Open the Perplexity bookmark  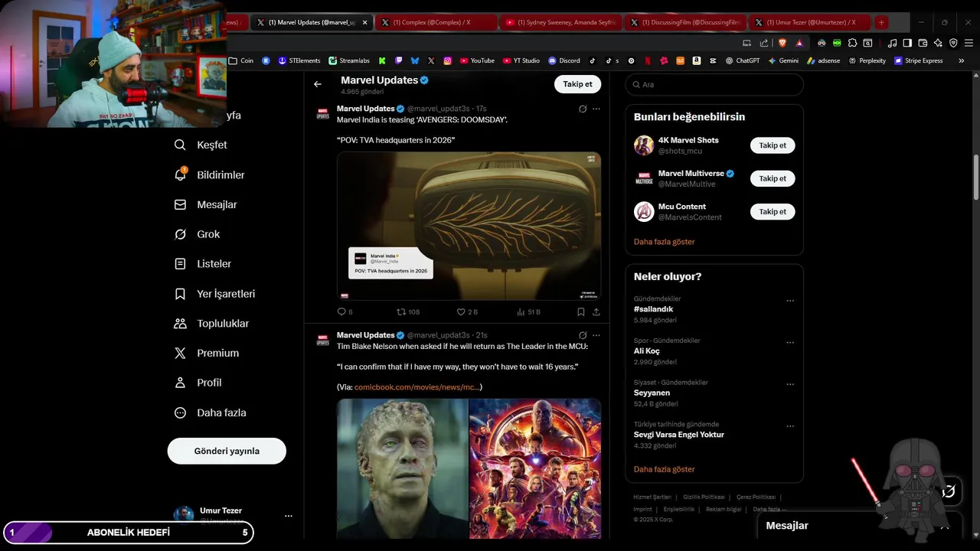(867, 60)
